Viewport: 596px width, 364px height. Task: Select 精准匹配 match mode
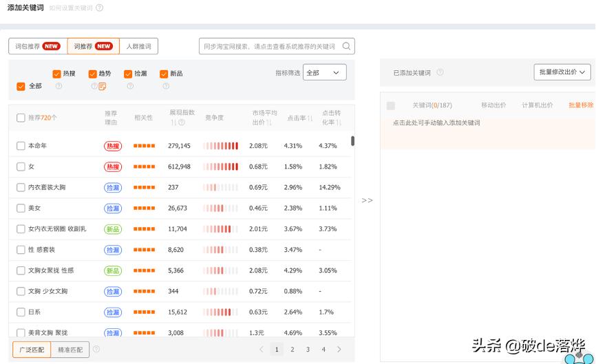[70, 350]
